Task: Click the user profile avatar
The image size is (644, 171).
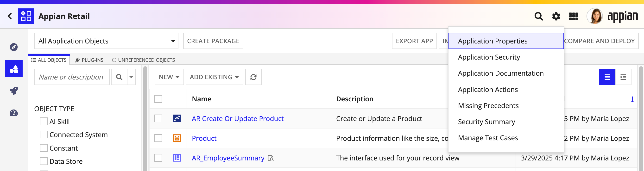Action: (x=595, y=16)
